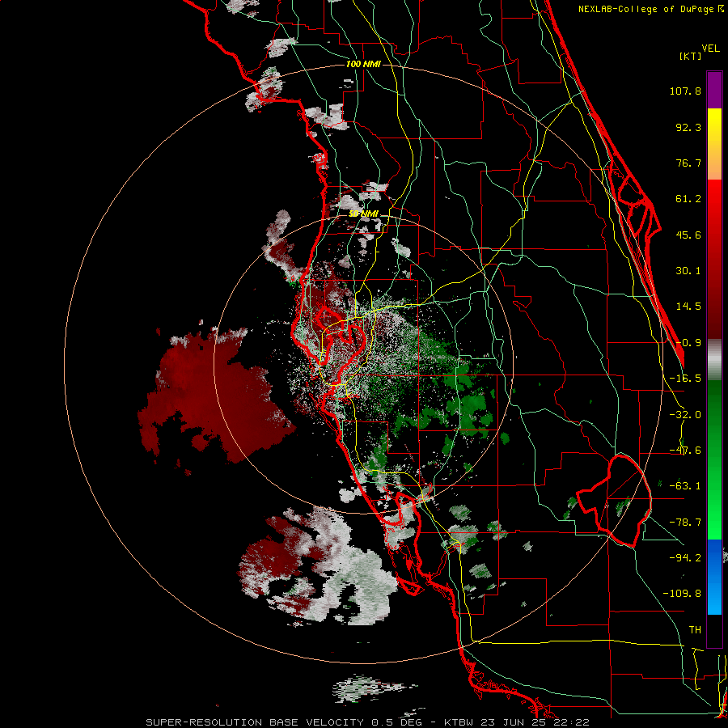
Task: Pick the purple segment of color bar
Action: 714,90
